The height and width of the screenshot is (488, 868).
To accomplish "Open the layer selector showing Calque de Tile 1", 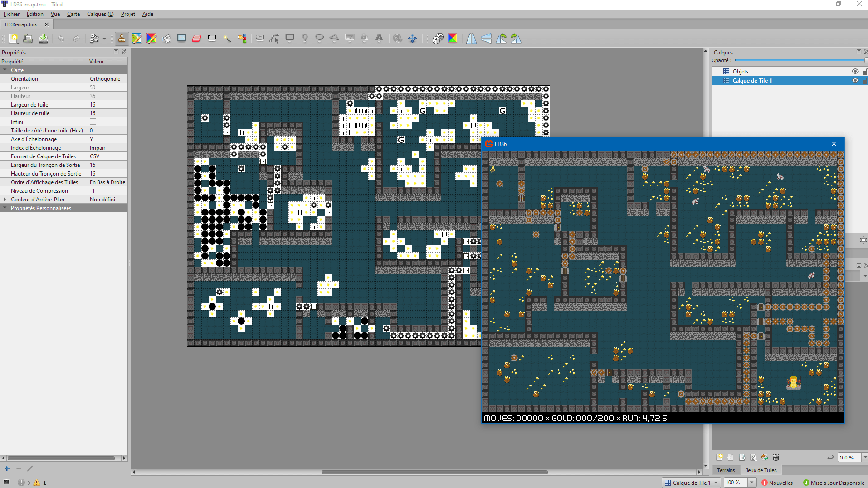I will 690,483.
